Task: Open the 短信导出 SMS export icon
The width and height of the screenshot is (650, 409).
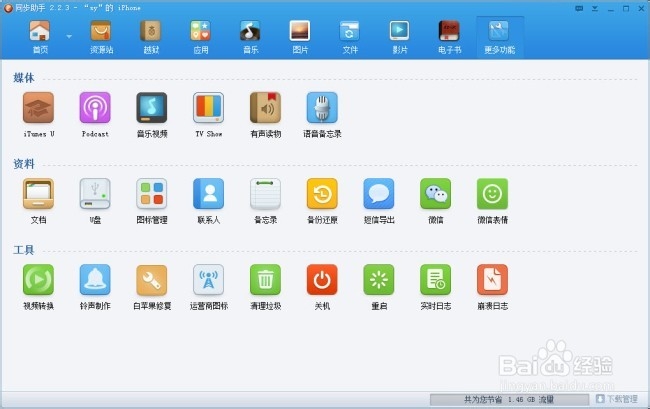Action: pyautogui.click(x=379, y=194)
